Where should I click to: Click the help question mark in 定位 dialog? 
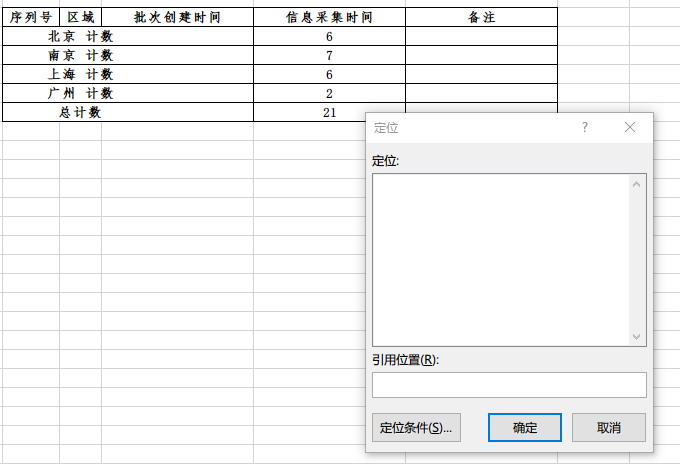pos(585,127)
